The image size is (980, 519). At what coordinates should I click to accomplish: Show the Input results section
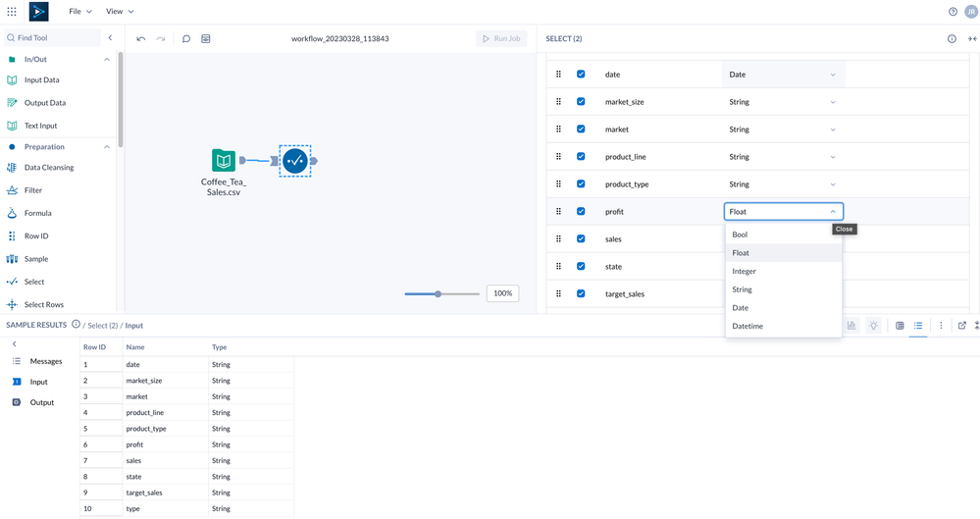coord(30,382)
